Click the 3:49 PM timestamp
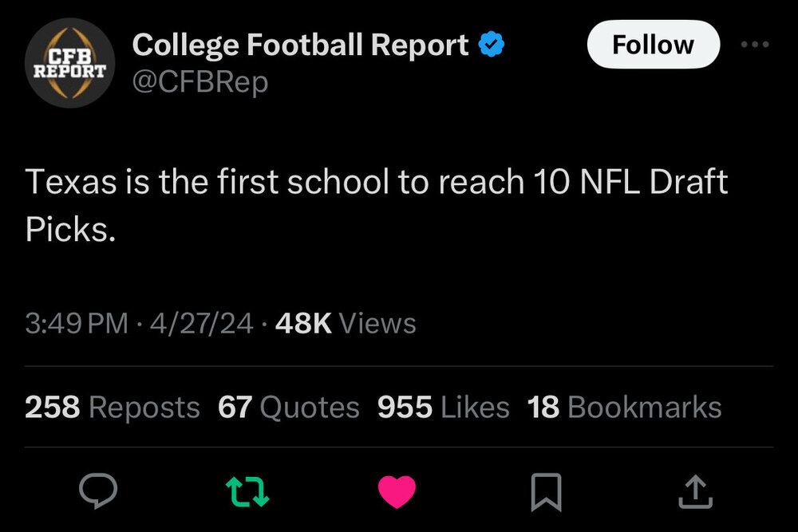This screenshot has width=798, height=532. (76, 324)
